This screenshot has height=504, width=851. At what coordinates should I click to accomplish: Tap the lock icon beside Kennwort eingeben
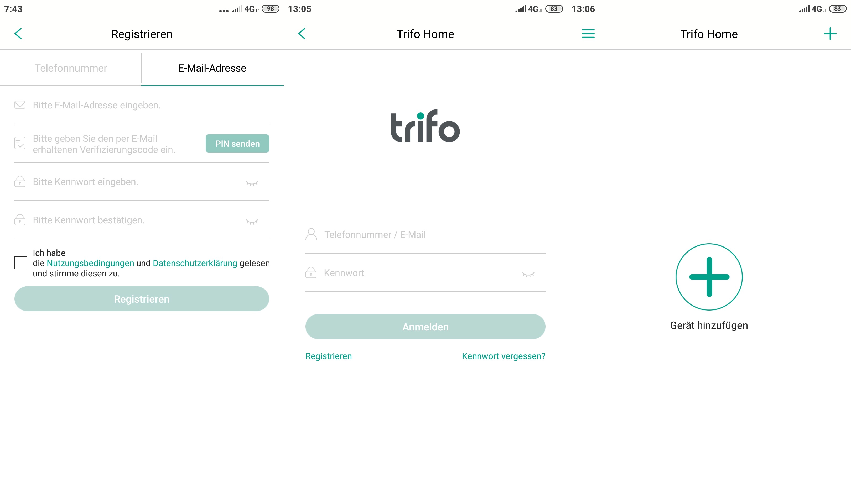tap(20, 181)
